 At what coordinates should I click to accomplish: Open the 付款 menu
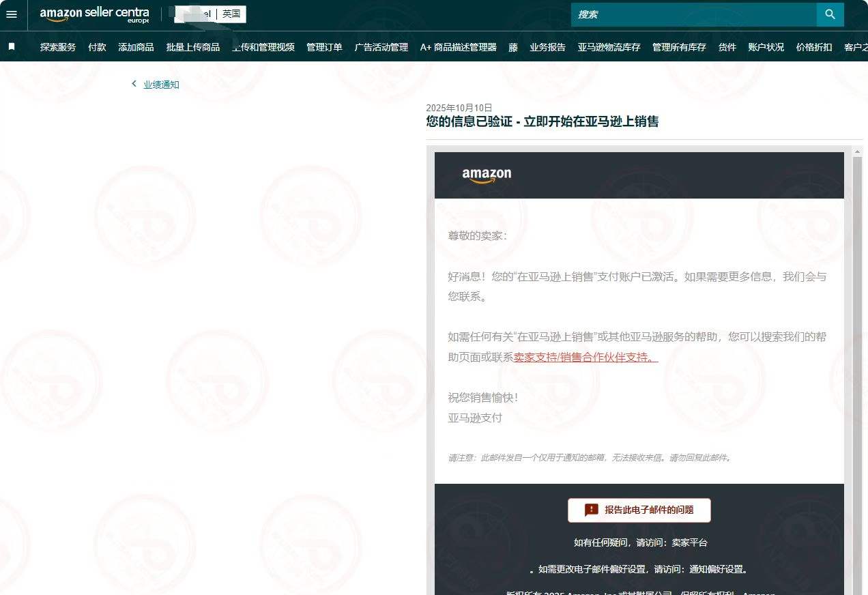(97, 47)
